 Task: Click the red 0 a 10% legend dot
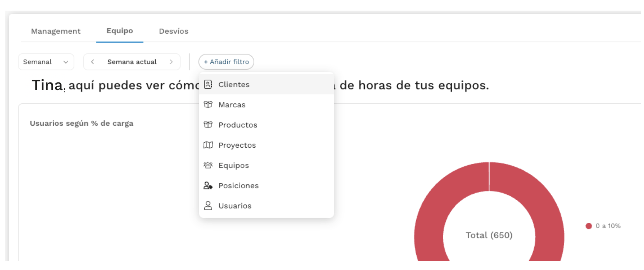tap(589, 226)
